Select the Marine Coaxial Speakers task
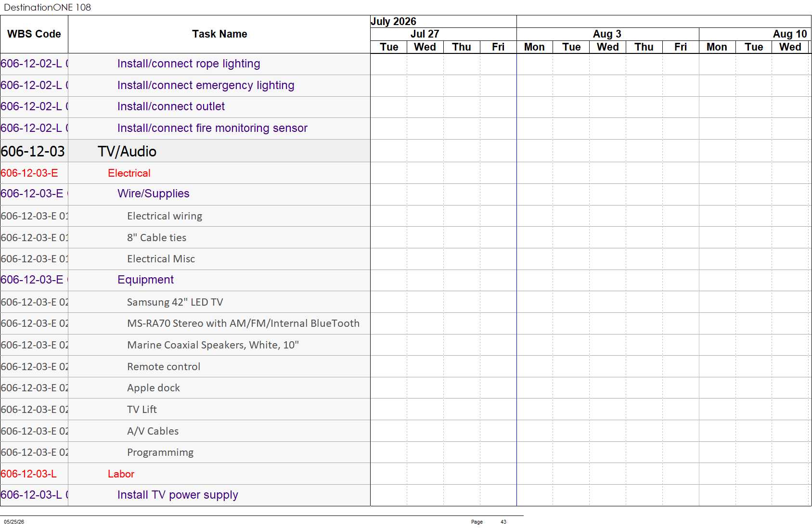The height and width of the screenshot is (528, 812). point(213,345)
